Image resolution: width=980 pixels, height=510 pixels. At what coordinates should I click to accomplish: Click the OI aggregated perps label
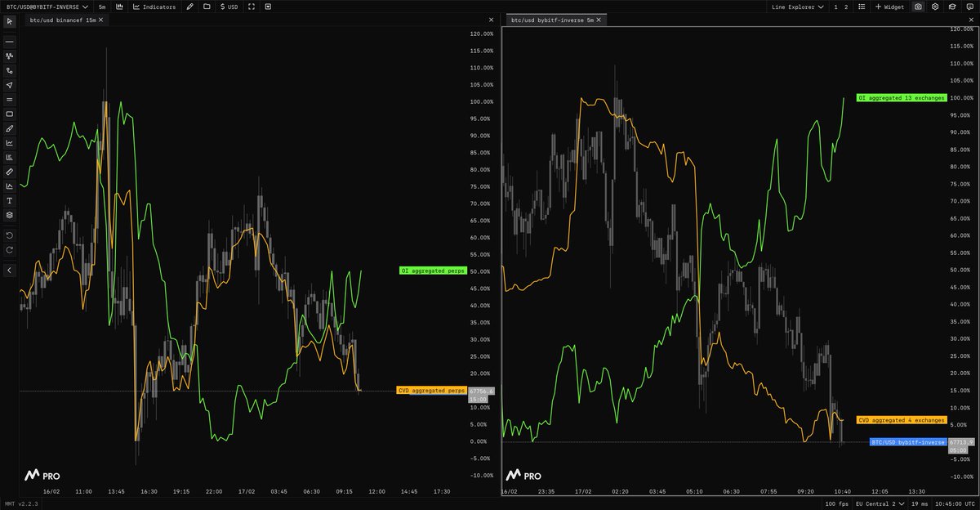pyautogui.click(x=433, y=271)
